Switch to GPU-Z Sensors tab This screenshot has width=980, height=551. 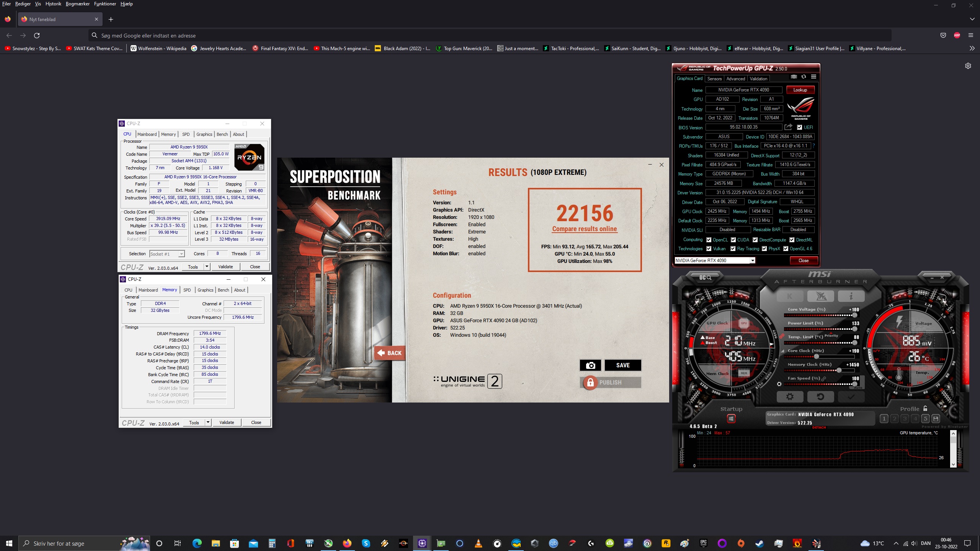(x=714, y=79)
